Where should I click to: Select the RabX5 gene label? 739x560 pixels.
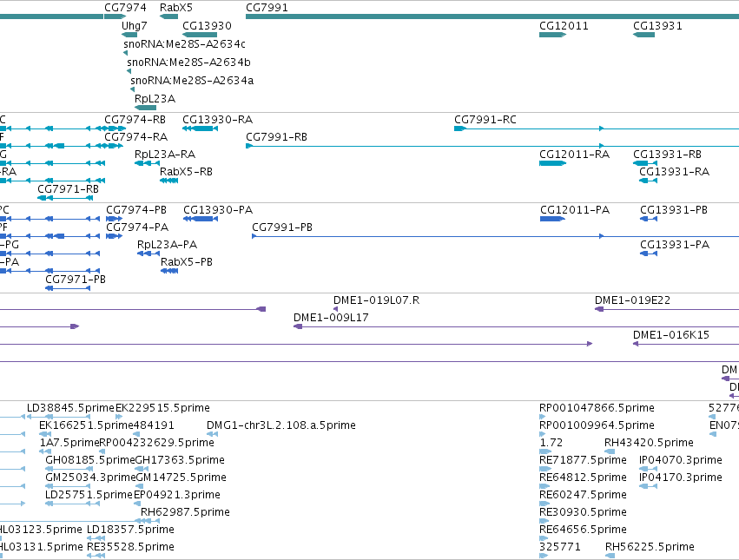click(x=175, y=8)
